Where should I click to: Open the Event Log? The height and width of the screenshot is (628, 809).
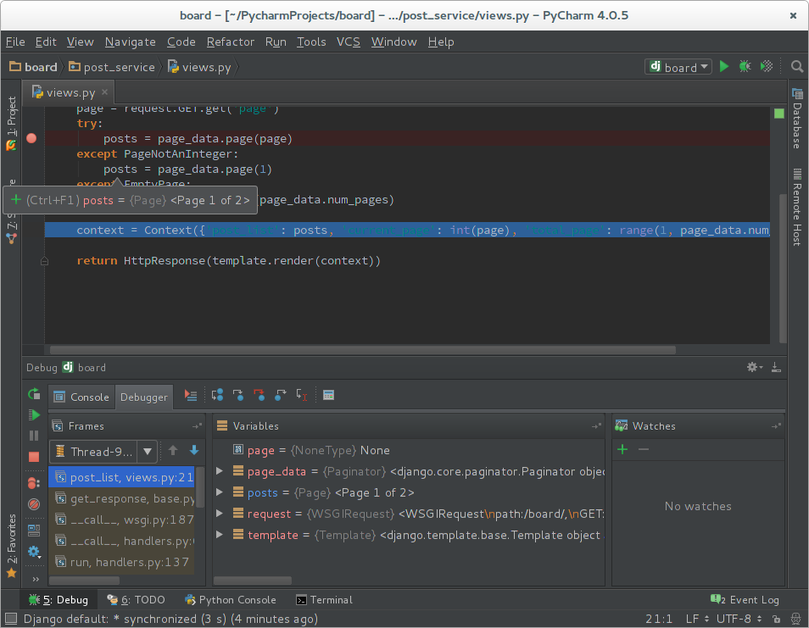[745, 600]
